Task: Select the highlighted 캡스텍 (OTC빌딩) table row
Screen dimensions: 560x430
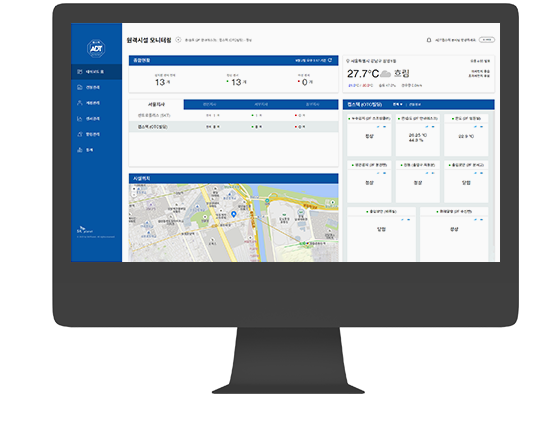Action: [x=234, y=127]
